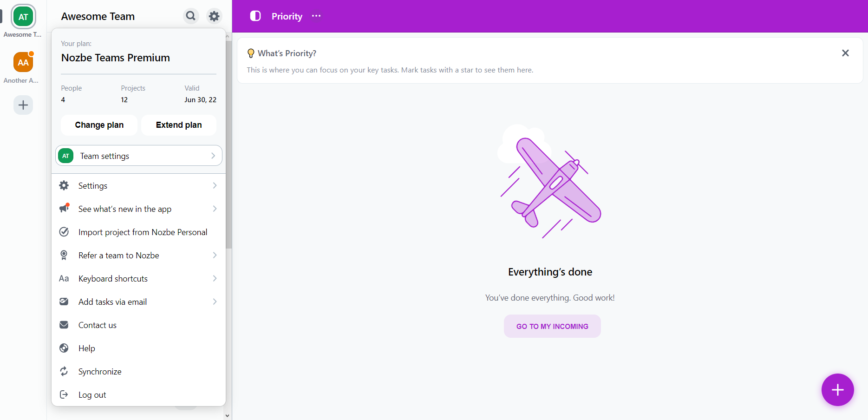
Task: Expand Keyboard shortcuts chevron
Action: [215, 278]
